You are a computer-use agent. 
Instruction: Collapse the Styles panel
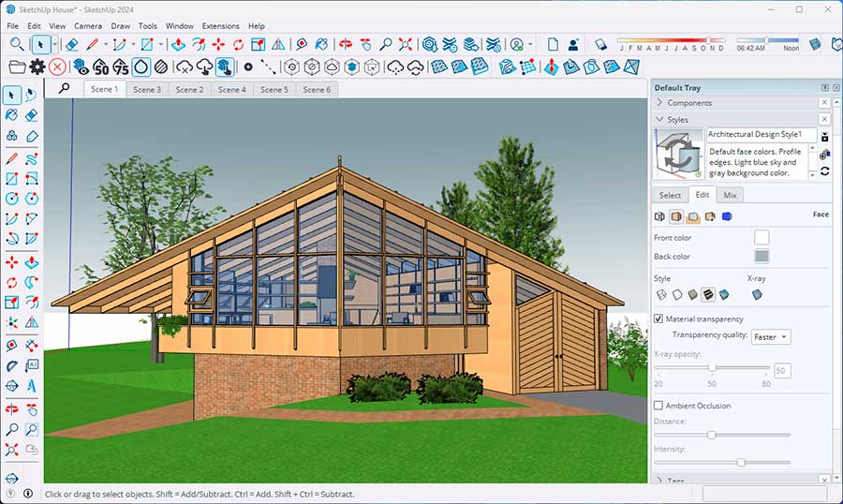[x=660, y=120]
